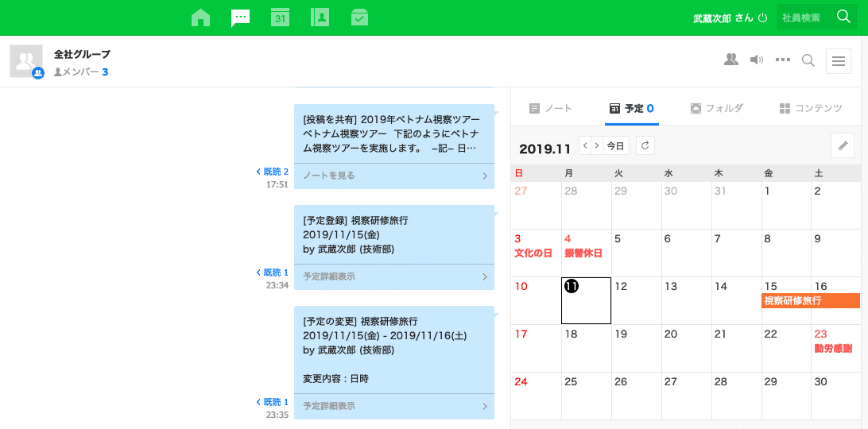Go to next month arrow
This screenshot has height=429, width=868.
coord(597,145)
